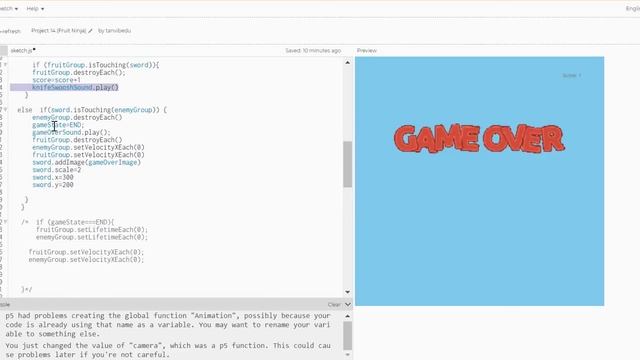Click the enemyGroup.setVelocityXEach(0) uncommented line

88,147
